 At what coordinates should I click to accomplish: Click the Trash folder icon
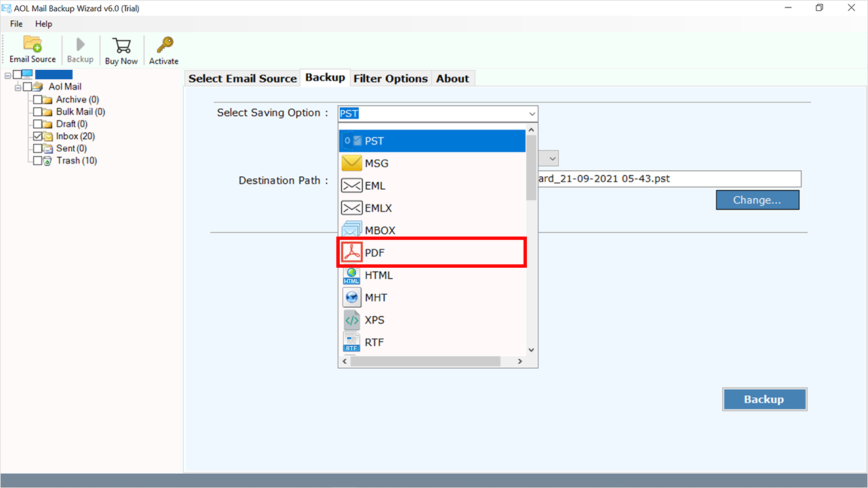(x=47, y=161)
